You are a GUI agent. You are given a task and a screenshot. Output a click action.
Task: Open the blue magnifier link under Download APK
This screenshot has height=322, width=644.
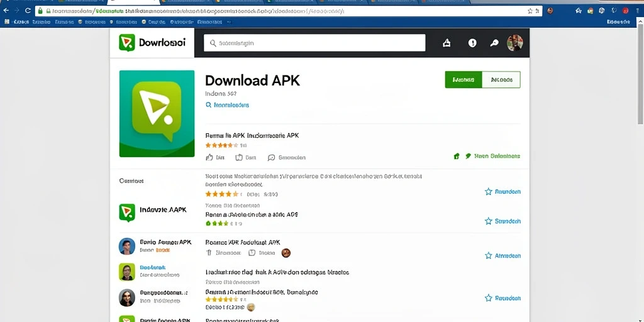coord(227,105)
